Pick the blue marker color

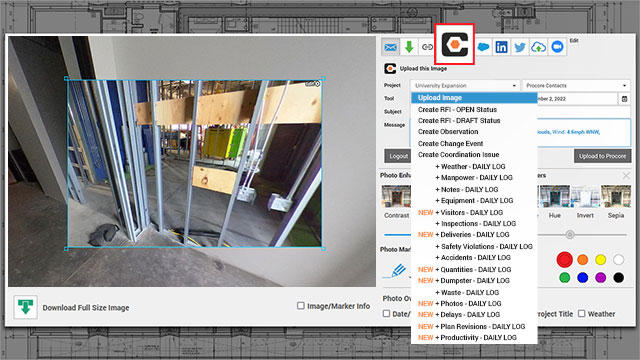(582, 278)
